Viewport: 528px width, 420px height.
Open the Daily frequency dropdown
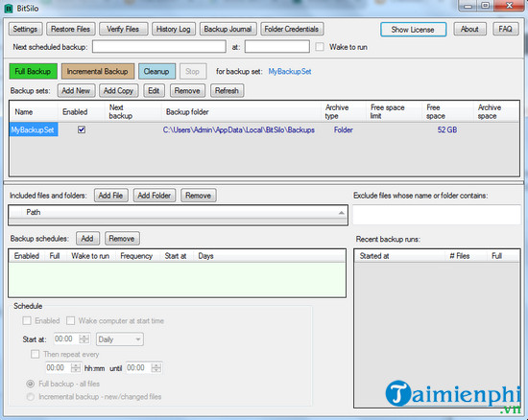pos(120,339)
